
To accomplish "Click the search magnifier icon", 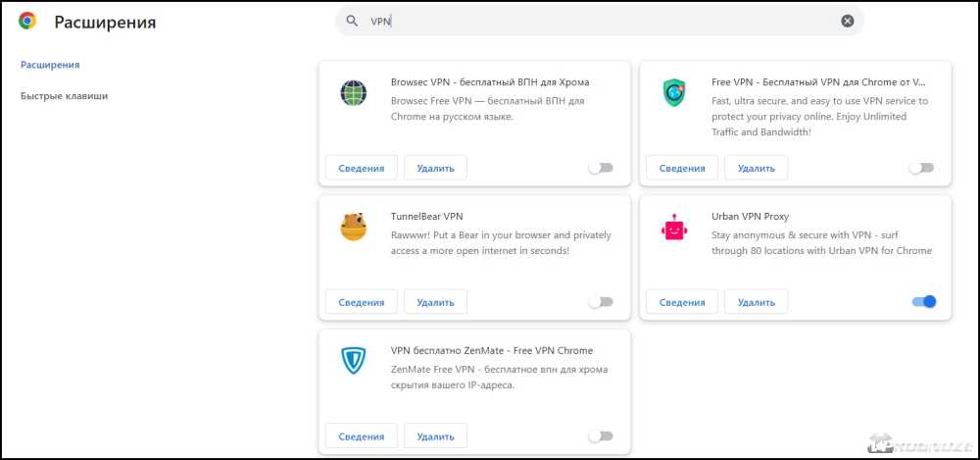I will pos(352,21).
